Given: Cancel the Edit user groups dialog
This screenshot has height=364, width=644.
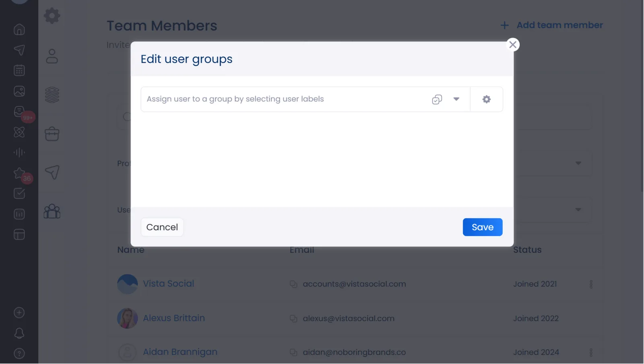Looking at the screenshot, I should coord(162,227).
